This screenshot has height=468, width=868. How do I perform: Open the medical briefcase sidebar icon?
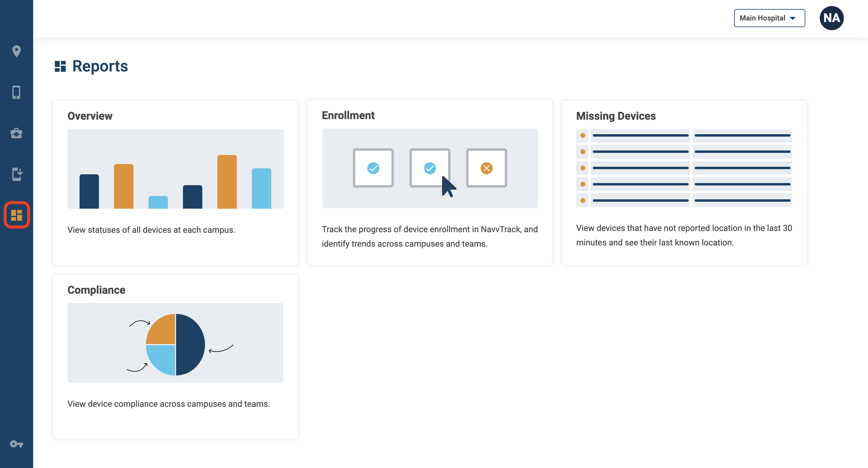click(16, 133)
